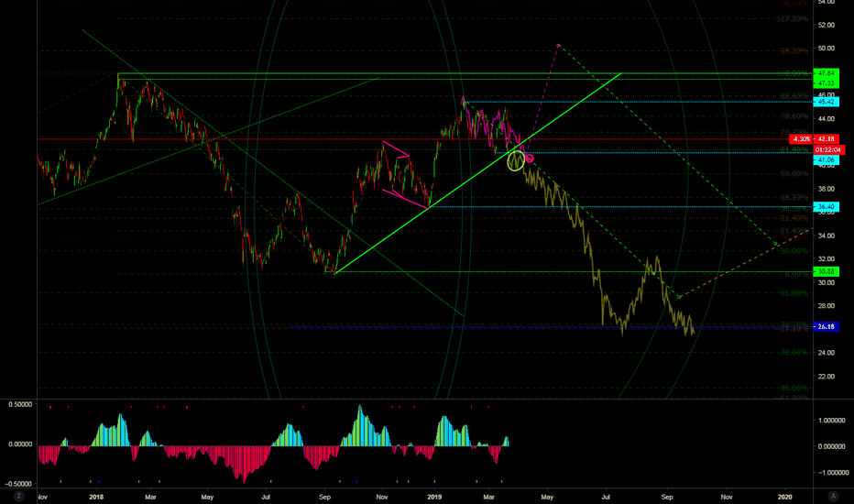854x504 pixels.
Task: Select the 45.42 cyan price label
Action: pyautogui.click(x=826, y=102)
